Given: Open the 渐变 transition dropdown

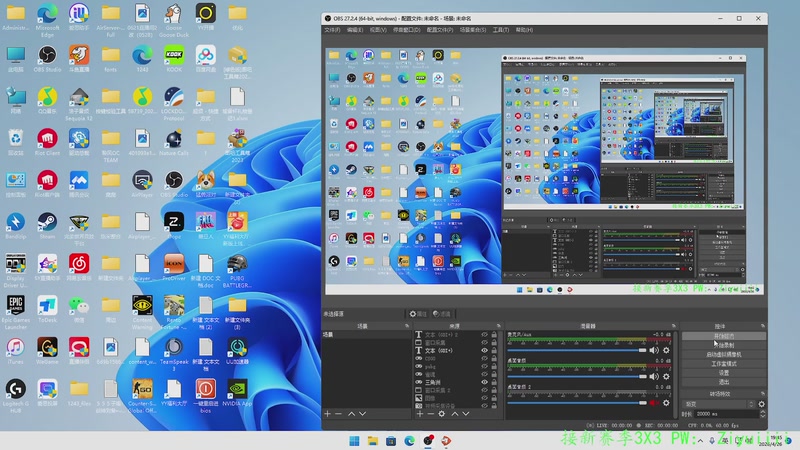Looking at the screenshot, I should (x=718, y=404).
